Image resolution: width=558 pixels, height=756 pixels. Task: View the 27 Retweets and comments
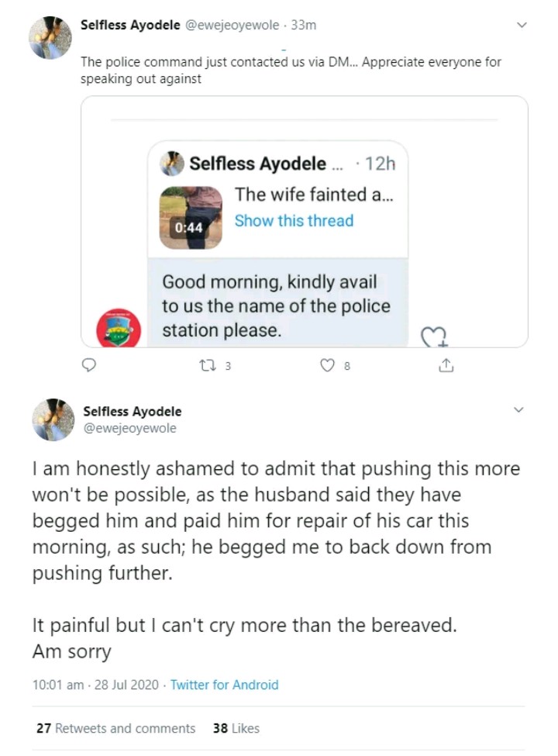pos(115,728)
